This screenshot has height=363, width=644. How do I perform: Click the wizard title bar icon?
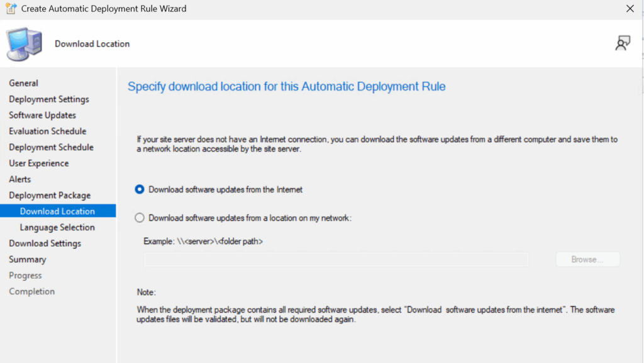coord(10,9)
